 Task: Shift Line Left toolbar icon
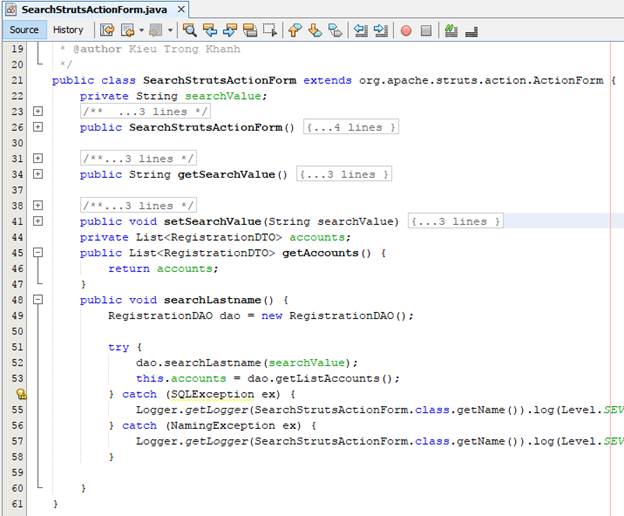pos(361,30)
